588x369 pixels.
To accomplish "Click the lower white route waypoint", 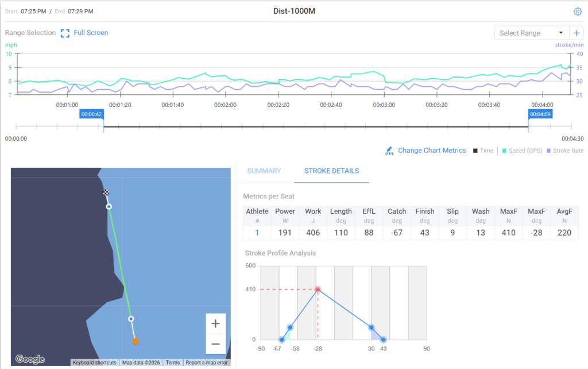I will 131,318.
